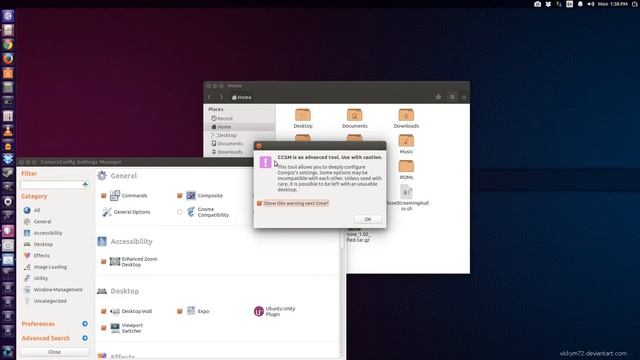Open the Desktop Wall plugin icon
Image resolution: width=640 pixels, height=360 pixels.
115,311
